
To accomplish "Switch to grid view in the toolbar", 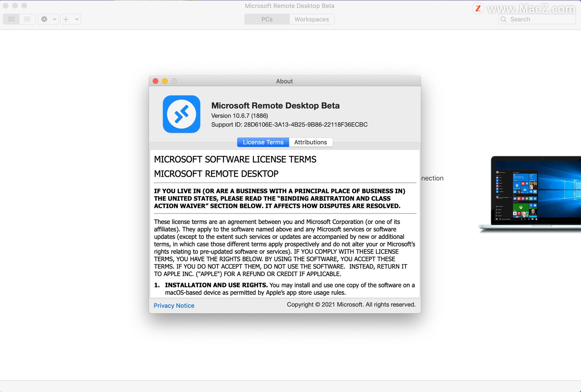I will click(x=11, y=19).
